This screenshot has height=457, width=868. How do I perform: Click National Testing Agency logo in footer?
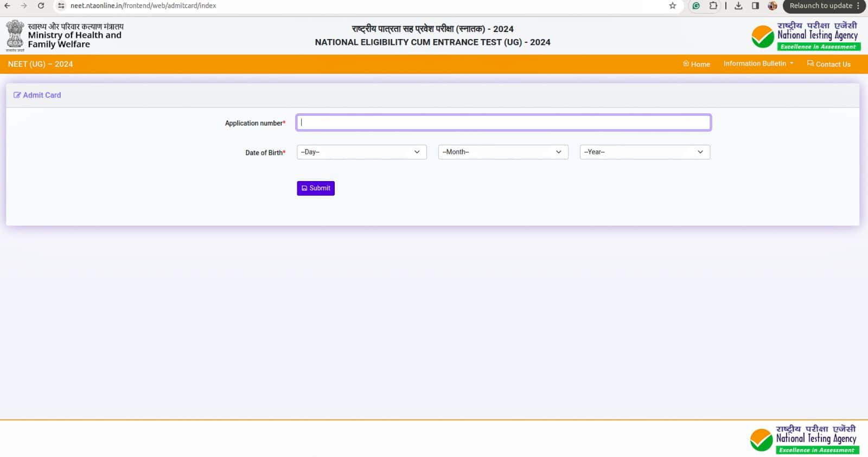[x=805, y=439]
